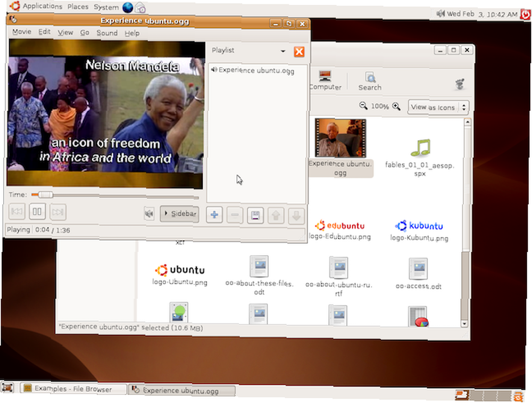The image size is (532, 403).
Task: Select oo-access.odt document
Action: pos(418,274)
